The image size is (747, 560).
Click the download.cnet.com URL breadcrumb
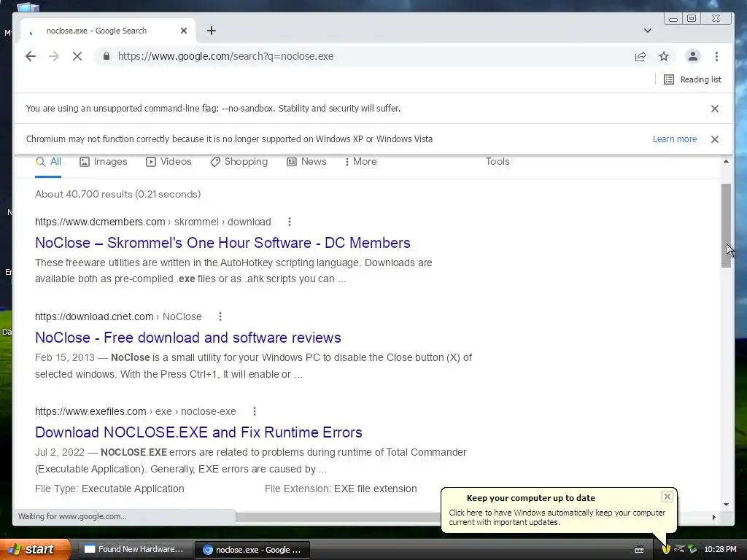[118, 316]
